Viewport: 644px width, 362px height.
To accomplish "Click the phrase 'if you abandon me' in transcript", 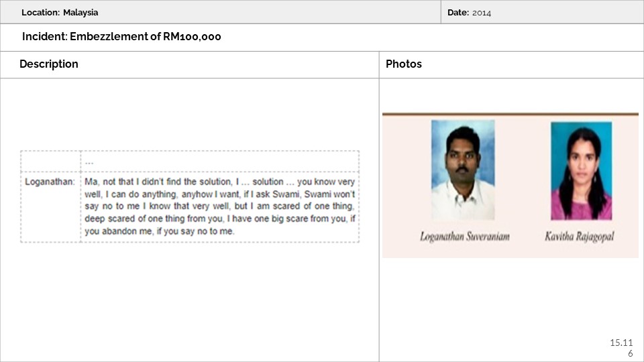I will point(121,231).
